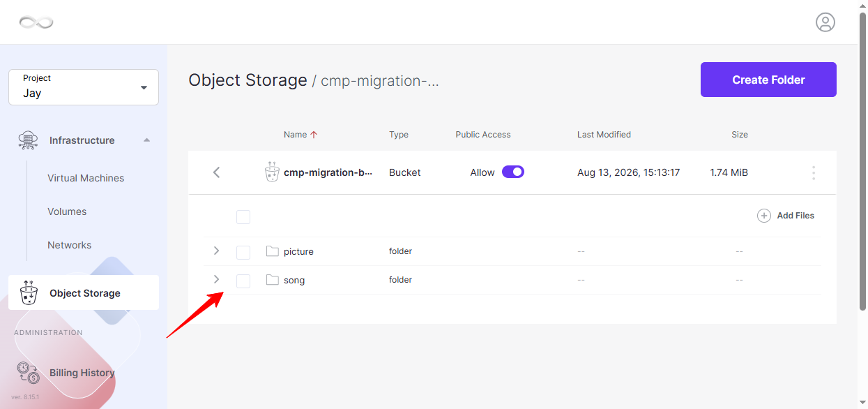The width and height of the screenshot is (868, 409).
Task: Click the Object Storage bucket icon in sidebar
Action: tap(29, 292)
